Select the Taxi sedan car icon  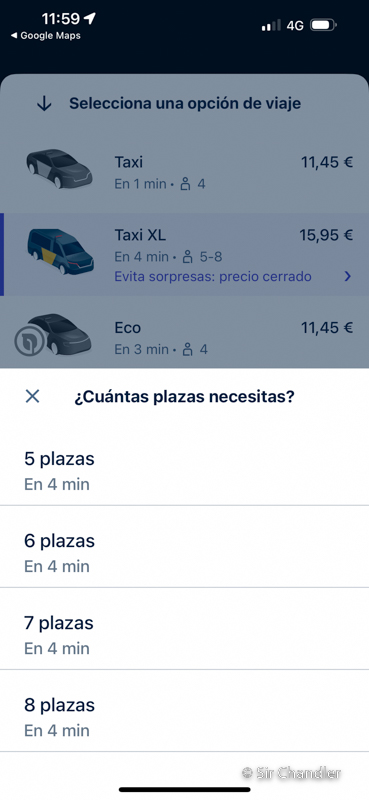pos(59,169)
